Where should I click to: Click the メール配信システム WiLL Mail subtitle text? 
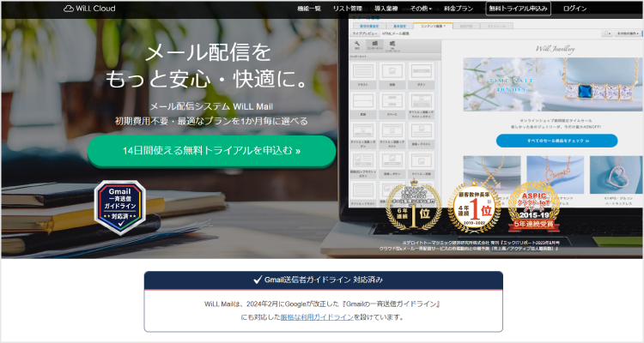211,106
